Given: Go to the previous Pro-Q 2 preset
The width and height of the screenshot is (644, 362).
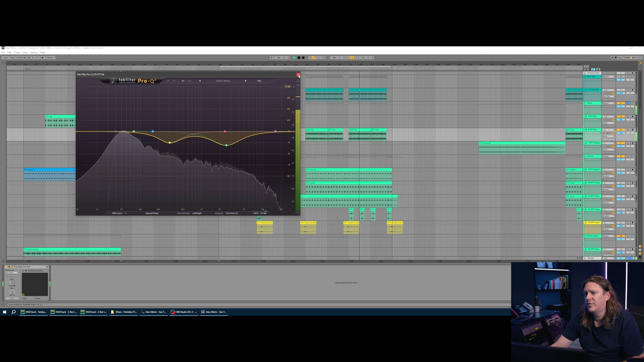Looking at the screenshot, I should coord(200,81).
